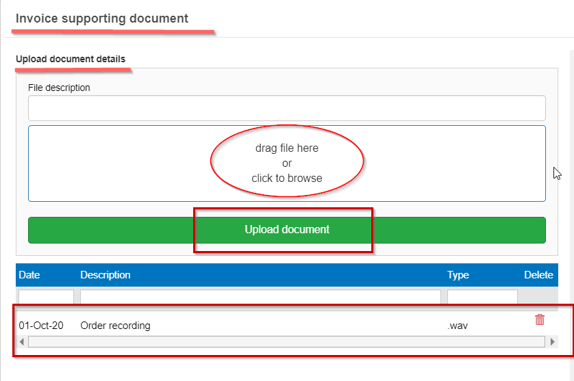This screenshot has height=381, width=574.
Task: Delete the Order recording file with trash icon
Action: [x=540, y=320]
